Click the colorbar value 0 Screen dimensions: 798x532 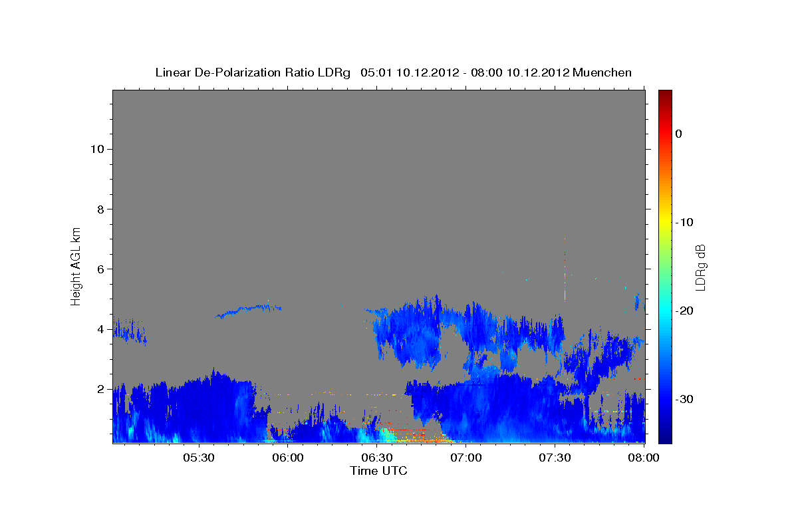tap(679, 134)
